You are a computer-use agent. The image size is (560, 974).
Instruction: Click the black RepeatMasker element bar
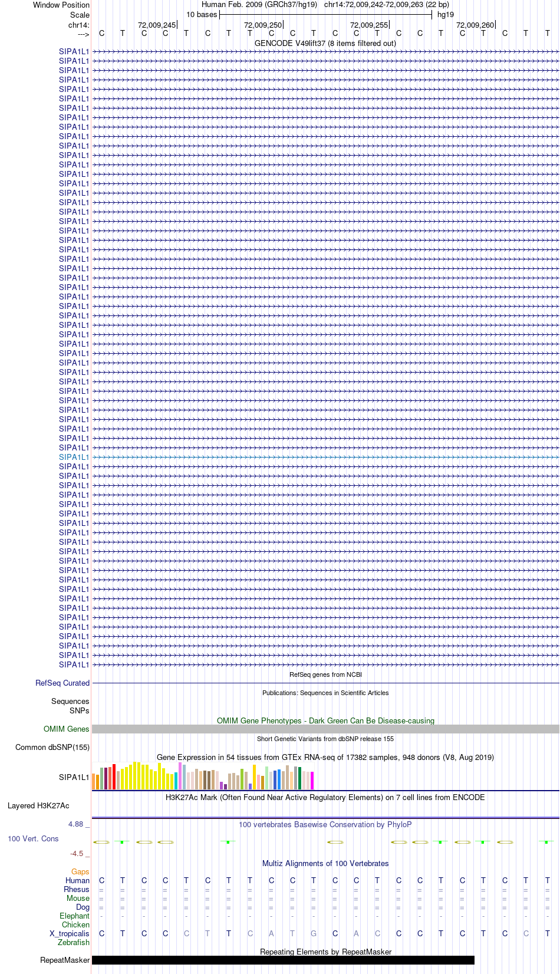coord(283,960)
